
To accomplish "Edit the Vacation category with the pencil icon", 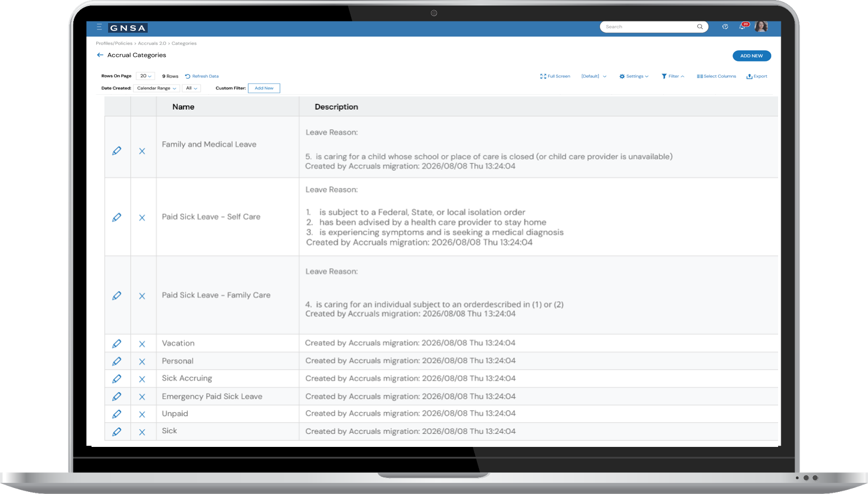I will click(x=117, y=343).
